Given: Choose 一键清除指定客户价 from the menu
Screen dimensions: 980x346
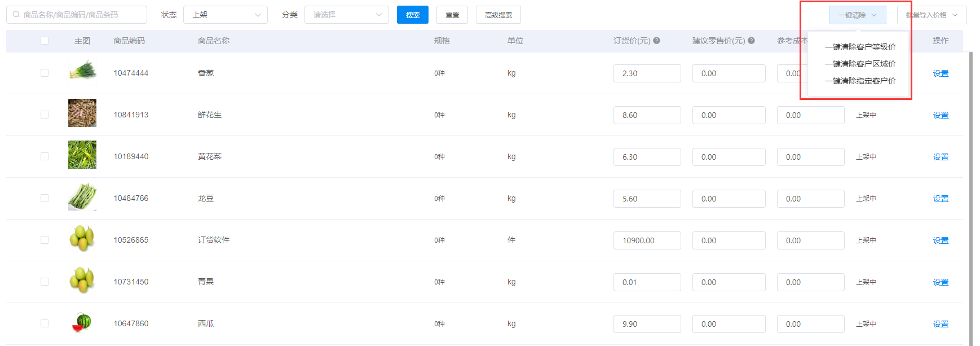Looking at the screenshot, I should [x=860, y=81].
